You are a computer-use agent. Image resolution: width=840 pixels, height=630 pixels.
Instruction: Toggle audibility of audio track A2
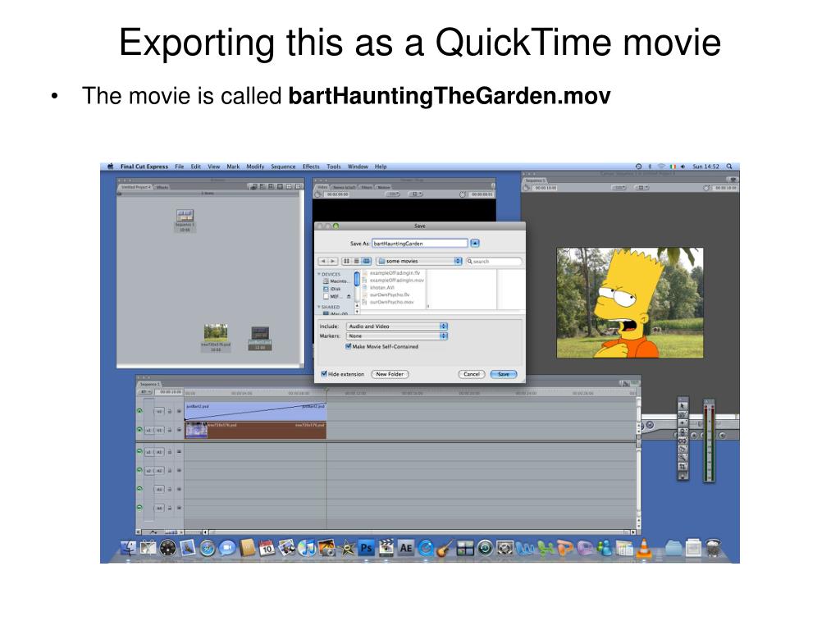pos(139,470)
